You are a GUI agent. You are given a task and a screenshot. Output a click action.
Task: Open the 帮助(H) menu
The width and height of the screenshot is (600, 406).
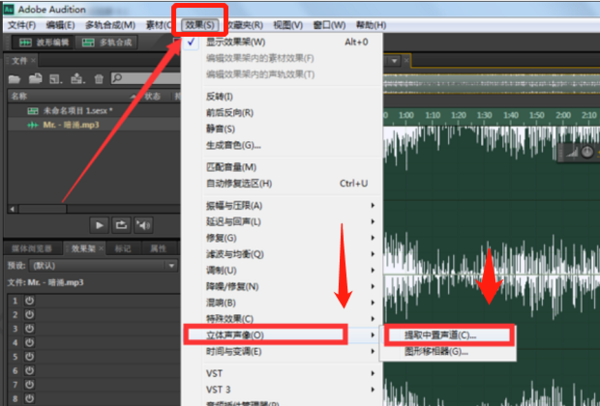click(x=371, y=25)
